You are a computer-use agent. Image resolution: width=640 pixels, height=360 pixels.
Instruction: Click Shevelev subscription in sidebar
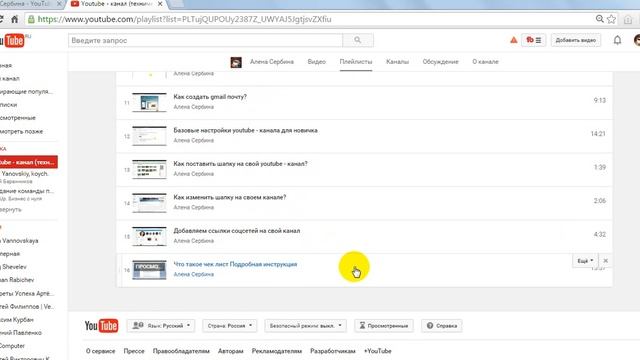[x=14, y=267]
